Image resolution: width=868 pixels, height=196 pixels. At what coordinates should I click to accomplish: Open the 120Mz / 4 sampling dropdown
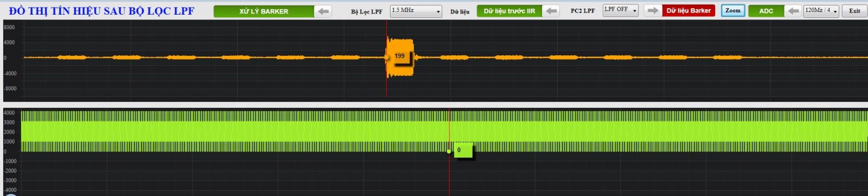click(x=821, y=11)
